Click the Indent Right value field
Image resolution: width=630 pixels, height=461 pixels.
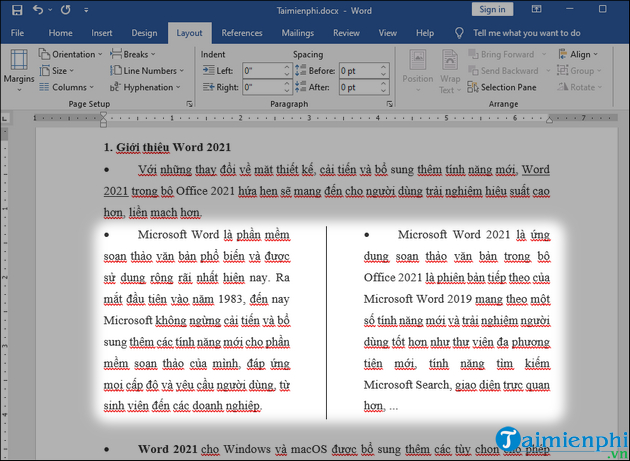tap(262, 87)
